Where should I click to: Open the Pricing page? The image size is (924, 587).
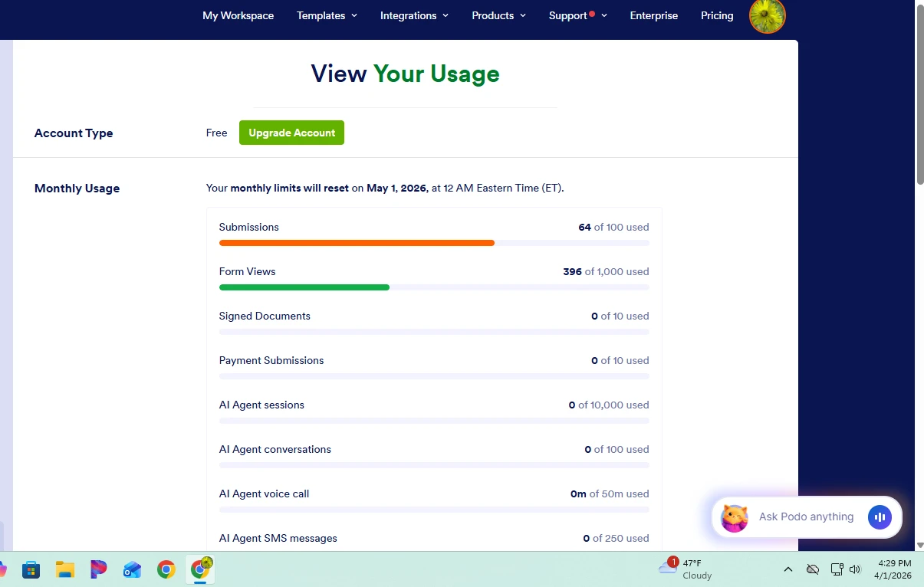[717, 15]
